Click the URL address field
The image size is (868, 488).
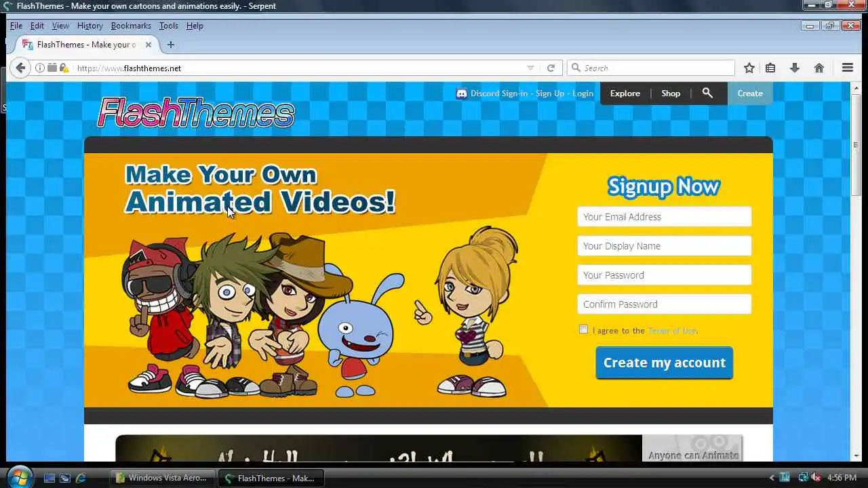click(x=298, y=68)
